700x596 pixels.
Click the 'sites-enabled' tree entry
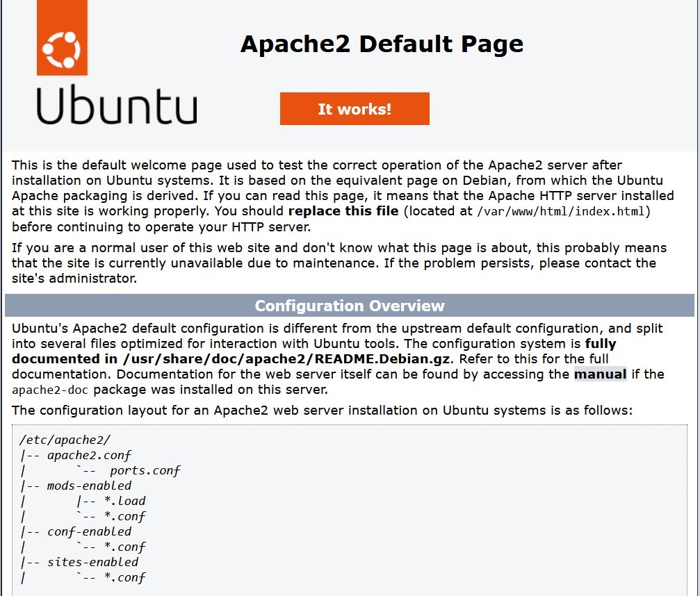pyautogui.click(x=93, y=562)
